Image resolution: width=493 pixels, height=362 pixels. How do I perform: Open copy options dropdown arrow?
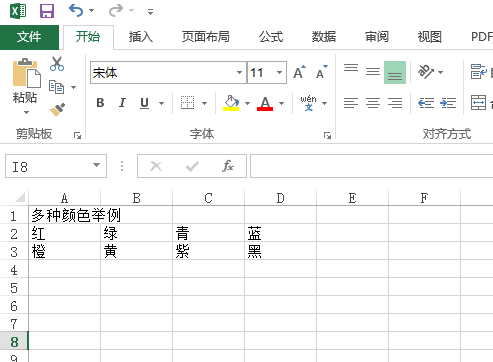(x=74, y=87)
